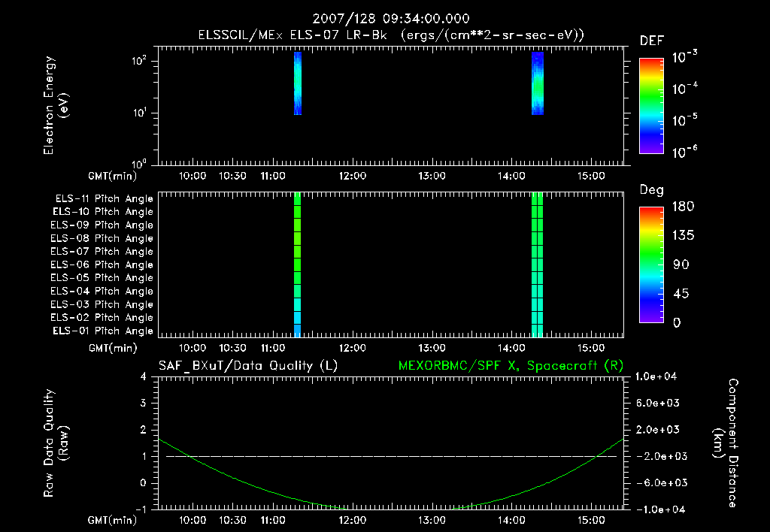
Task: Click the 135 degree color bar value
Action: 683,236
